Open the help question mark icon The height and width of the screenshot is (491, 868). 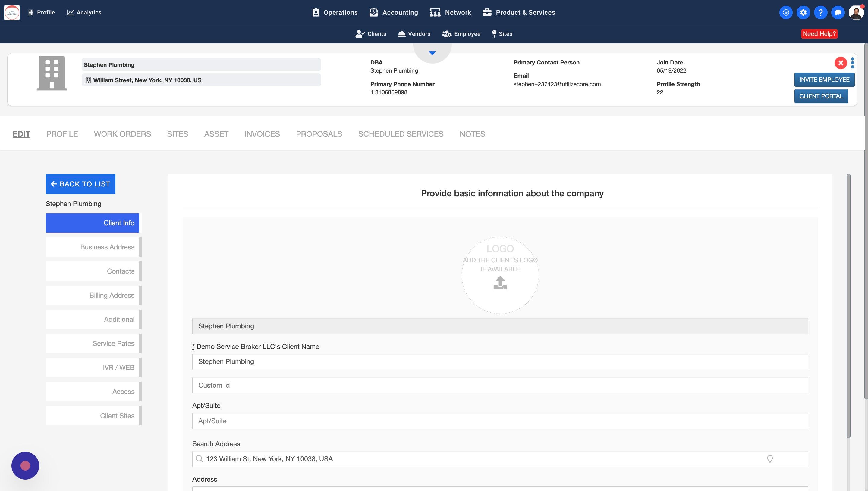point(820,12)
